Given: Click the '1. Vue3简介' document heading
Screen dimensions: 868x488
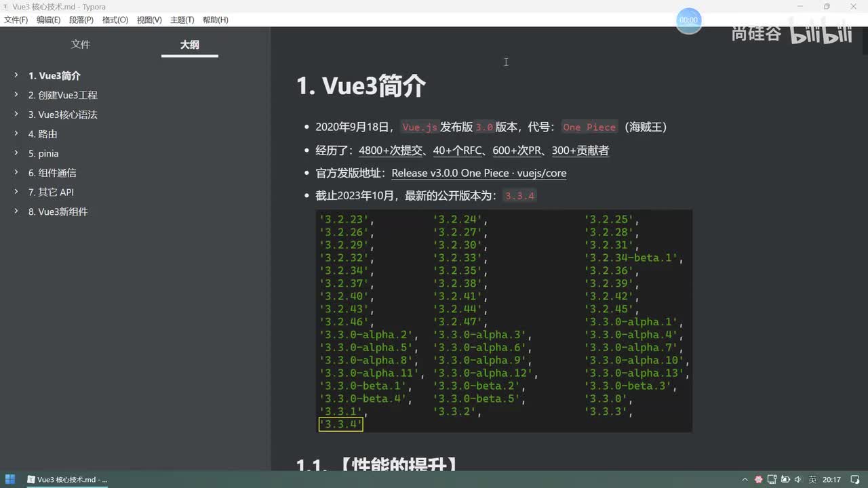Looking at the screenshot, I should pyautogui.click(x=361, y=86).
